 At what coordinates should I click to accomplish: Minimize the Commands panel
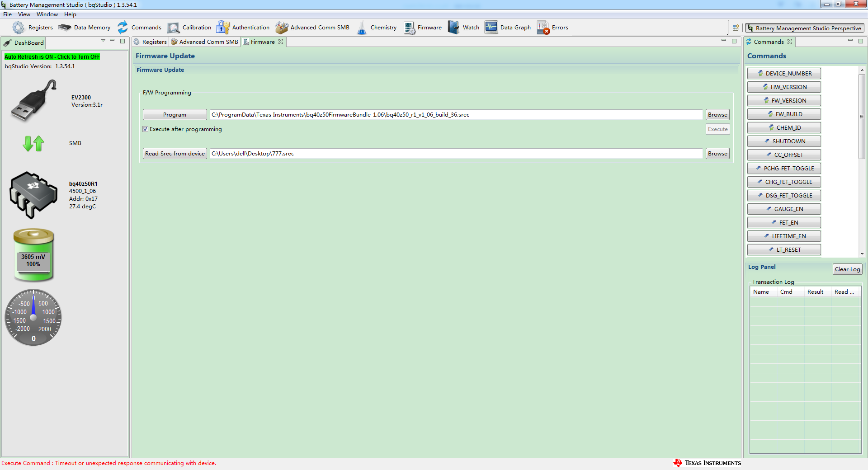tap(850, 41)
